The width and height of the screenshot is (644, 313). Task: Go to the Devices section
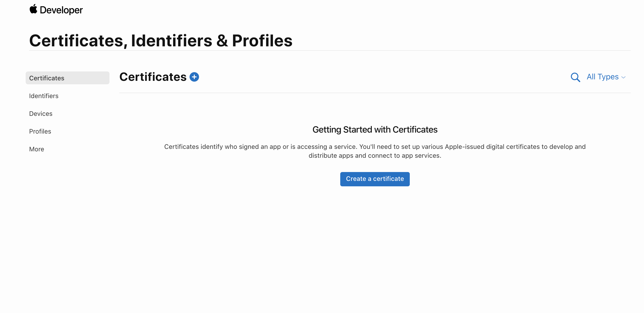click(x=41, y=114)
